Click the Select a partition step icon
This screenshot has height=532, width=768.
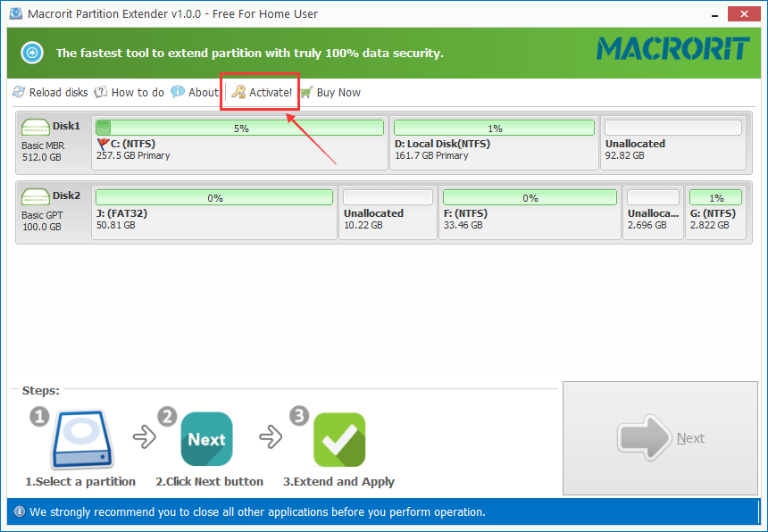coord(80,440)
